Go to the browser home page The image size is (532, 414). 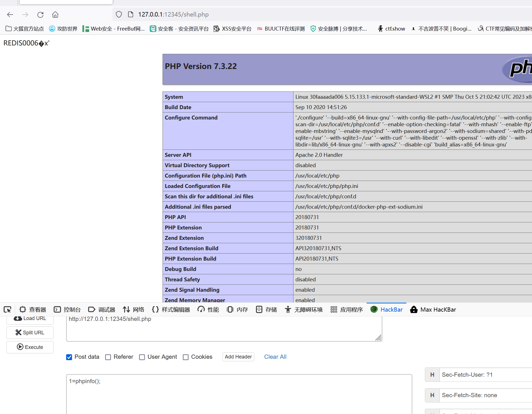click(x=55, y=15)
